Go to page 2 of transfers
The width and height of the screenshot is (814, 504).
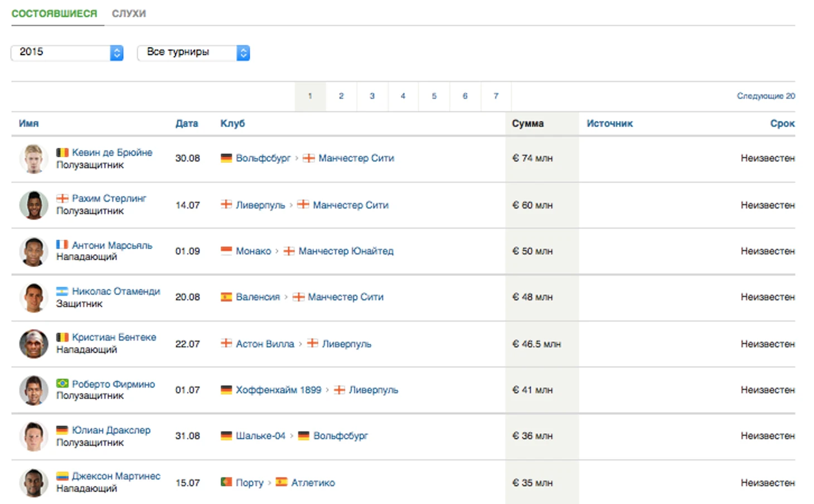click(341, 96)
